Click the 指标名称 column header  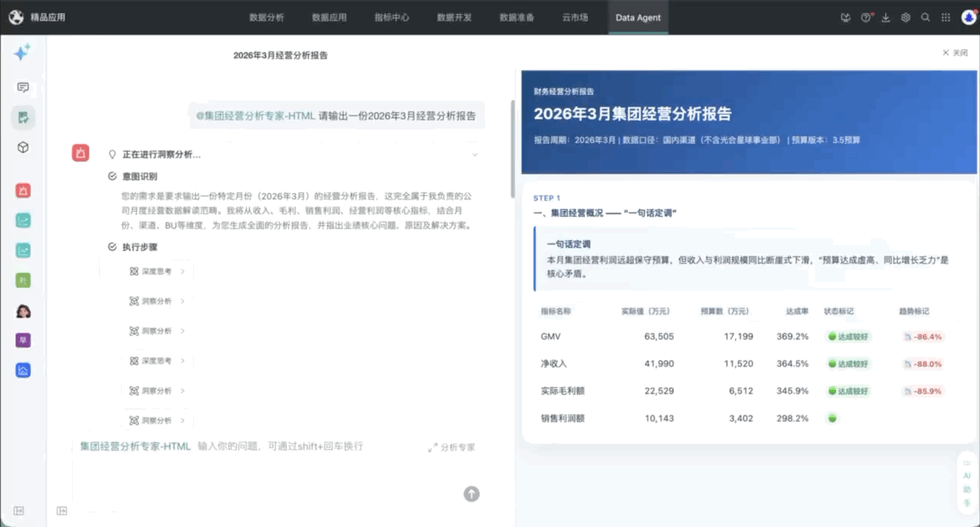tap(556, 311)
